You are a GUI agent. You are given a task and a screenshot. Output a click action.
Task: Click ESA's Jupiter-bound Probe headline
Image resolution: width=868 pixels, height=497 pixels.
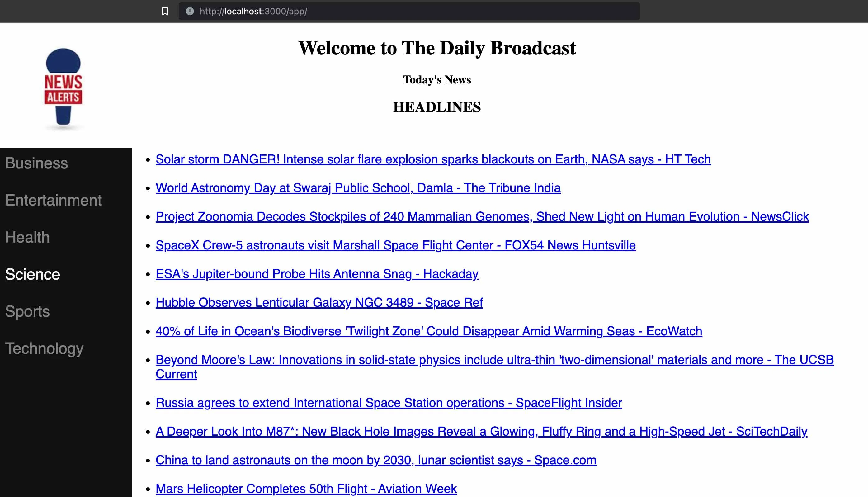point(317,274)
